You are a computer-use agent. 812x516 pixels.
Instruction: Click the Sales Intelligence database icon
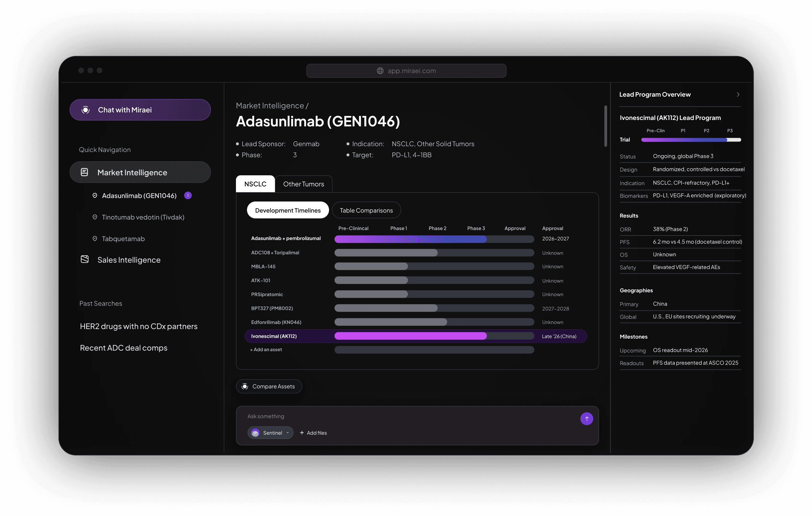pos(85,259)
